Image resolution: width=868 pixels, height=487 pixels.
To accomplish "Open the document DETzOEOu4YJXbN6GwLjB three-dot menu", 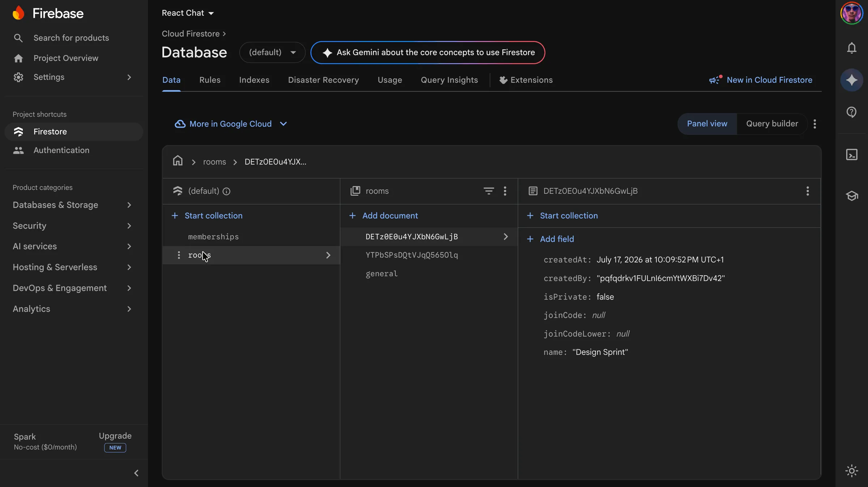I will point(808,191).
